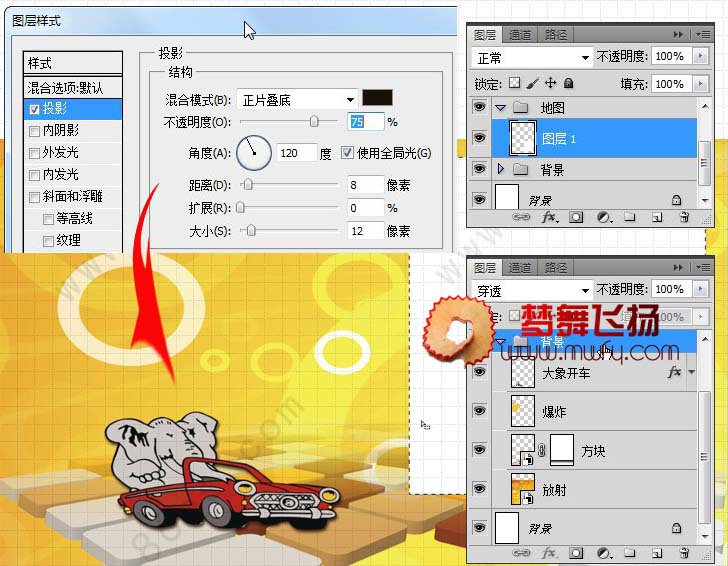Open 穿透 blend mode dropdown in bottom panel
Image resolution: width=728 pixels, height=566 pixels.
pyautogui.click(x=533, y=291)
